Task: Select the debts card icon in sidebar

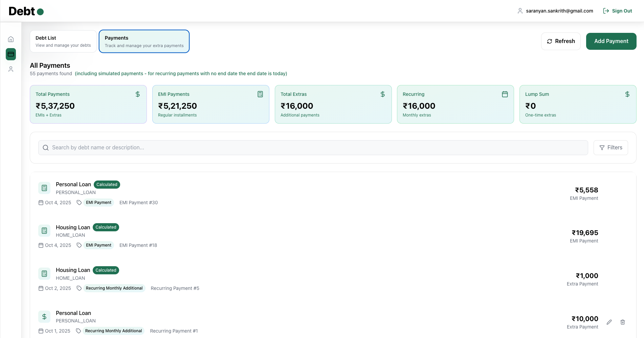Action: 11,54
